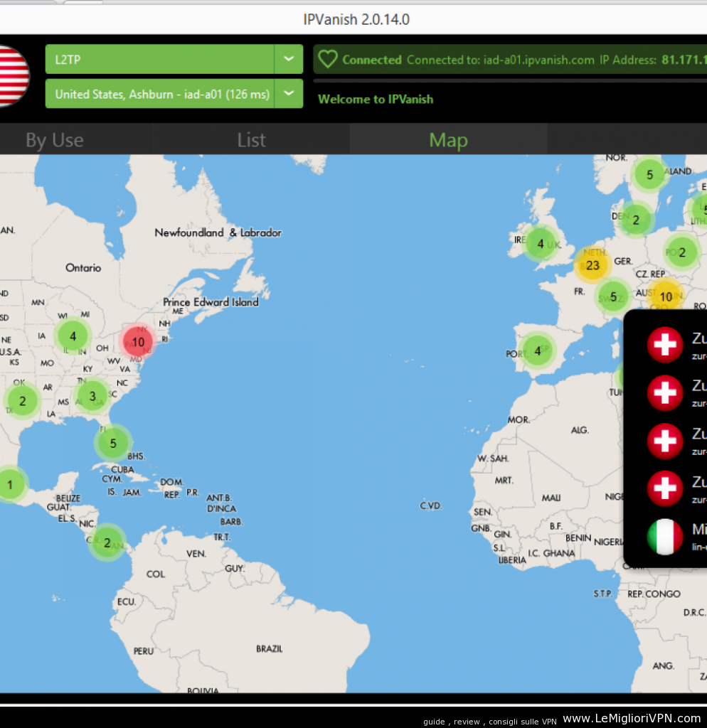Select the 2-server cluster over Denmark
The width and height of the screenshot is (707, 728).
(636, 220)
